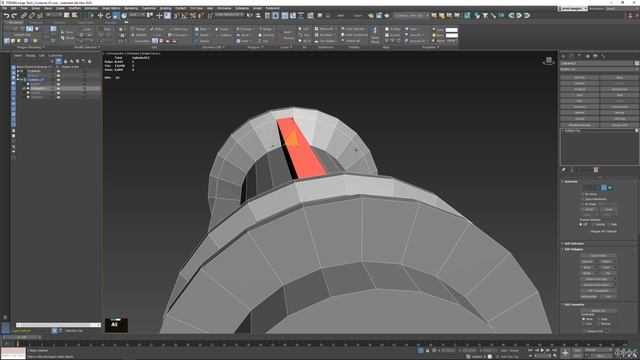Switch to the Freeform ribbon tab

click(x=37, y=22)
